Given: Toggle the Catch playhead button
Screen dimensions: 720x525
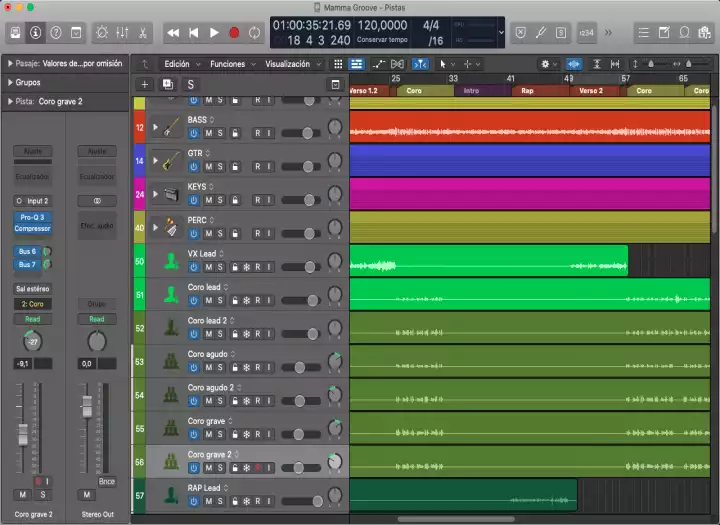Looking at the screenshot, I should [420, 64].
